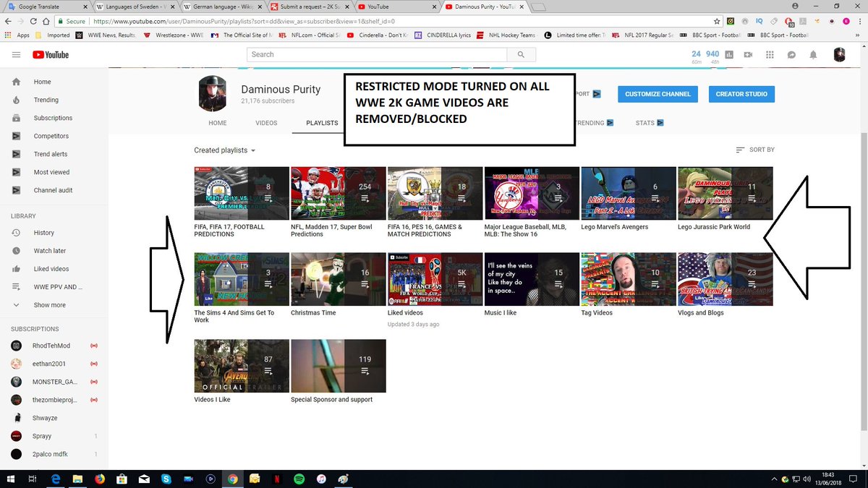The width and height of the screenshot is (868, 488).
Task: Open the Sims 4 playlist thumbnail
Action: point(242,279)
